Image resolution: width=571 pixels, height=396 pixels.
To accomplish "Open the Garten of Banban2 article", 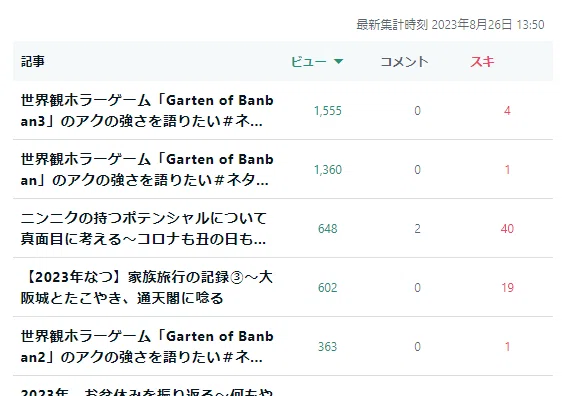I will (147, 346).
